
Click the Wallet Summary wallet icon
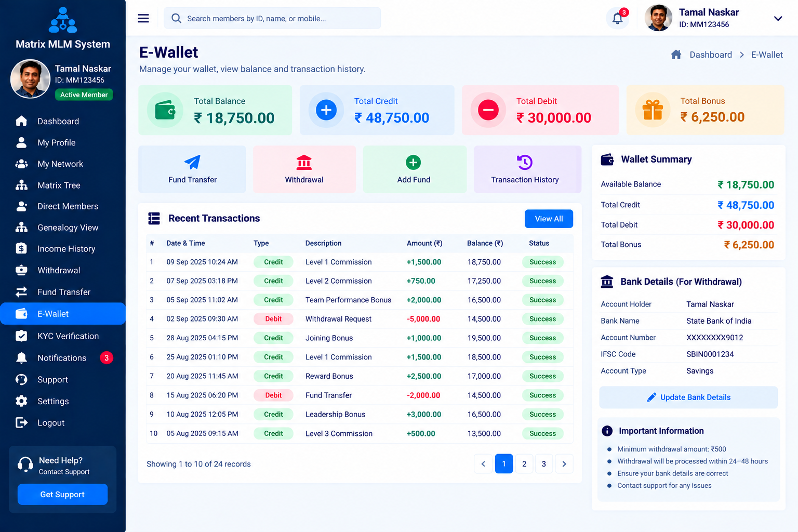pyautogui.click(x=607, y=159)
